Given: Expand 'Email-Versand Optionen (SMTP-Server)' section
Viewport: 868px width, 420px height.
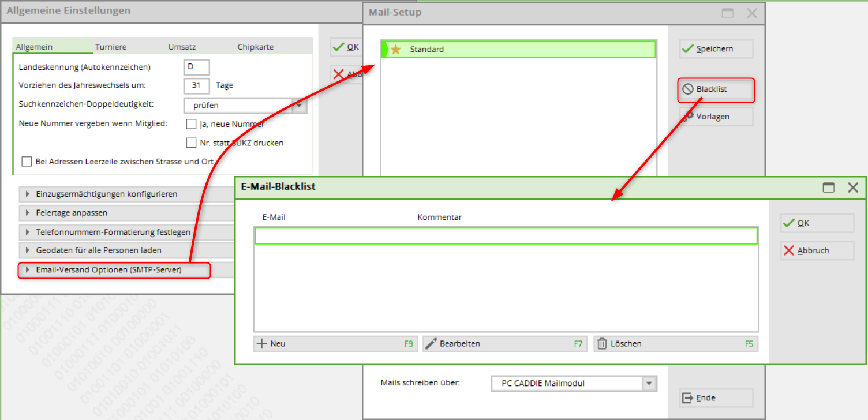Looking at the screenshot, I should [x=27, y=269].
